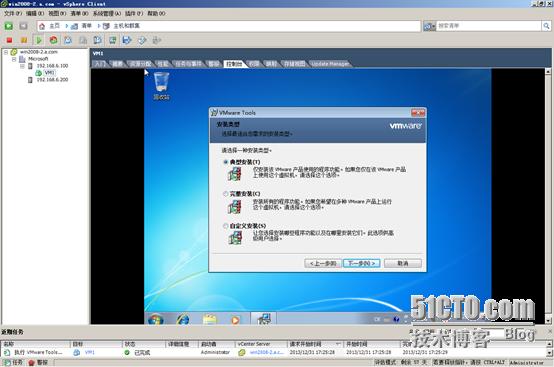Open Windows Explorer from the guest taskbar
This screenshot has height=367, width=554.
click(x=210, y=319)
